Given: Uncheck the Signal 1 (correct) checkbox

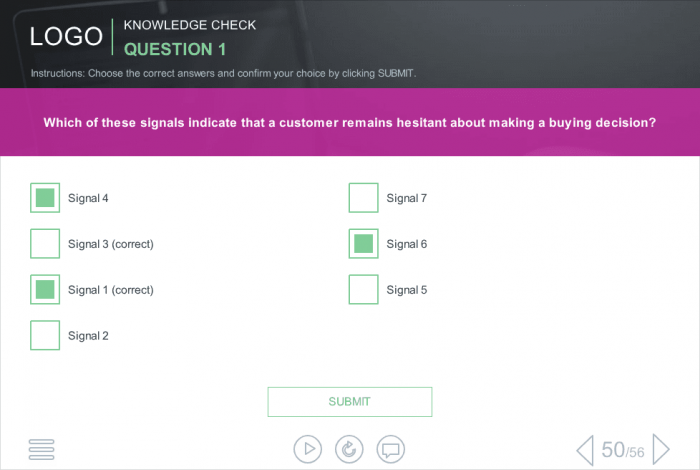Looking at the screenshot, I should [x=45, y=290].
